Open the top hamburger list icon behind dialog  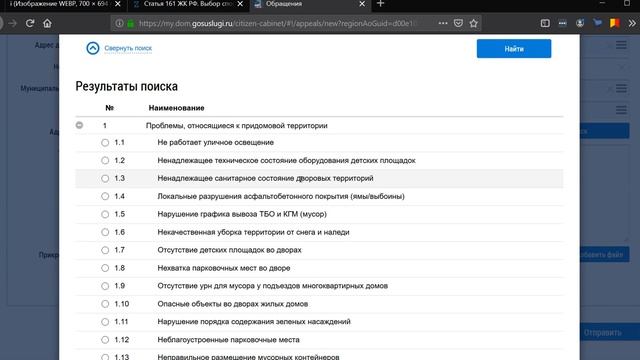621,45
